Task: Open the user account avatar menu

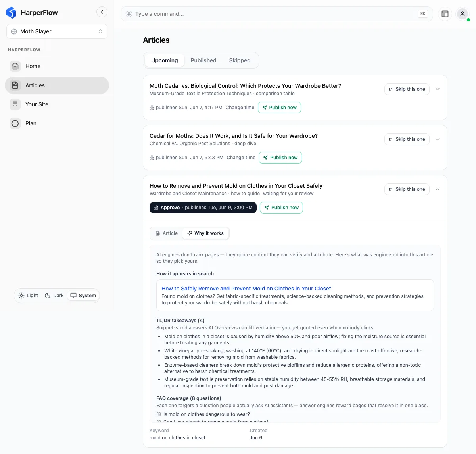Action: coord(463,14)
